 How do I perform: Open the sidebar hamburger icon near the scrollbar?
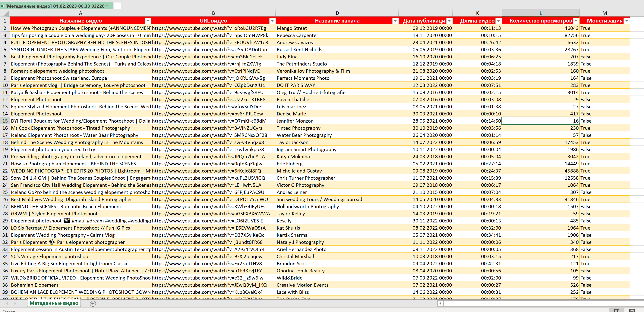[433, 304]
